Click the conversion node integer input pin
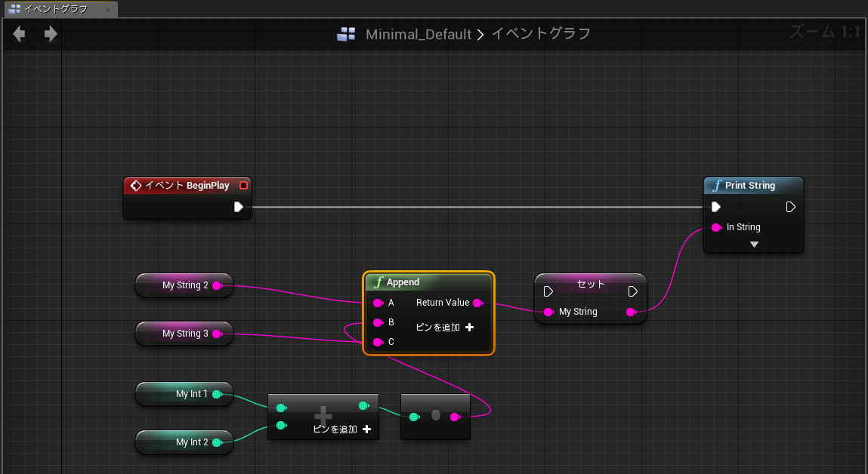Image resolution: width=868 pixels, height=474 pixels. [x=414, y=417]
